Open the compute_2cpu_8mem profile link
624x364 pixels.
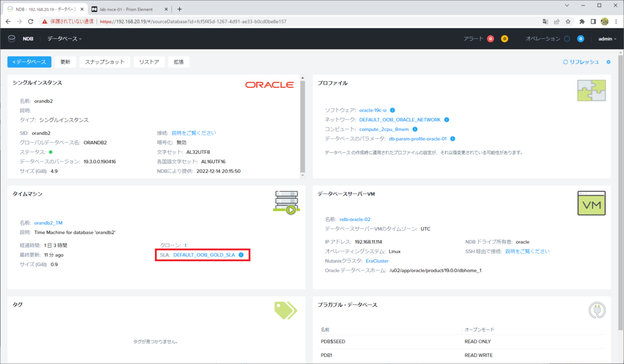(384, 129)
